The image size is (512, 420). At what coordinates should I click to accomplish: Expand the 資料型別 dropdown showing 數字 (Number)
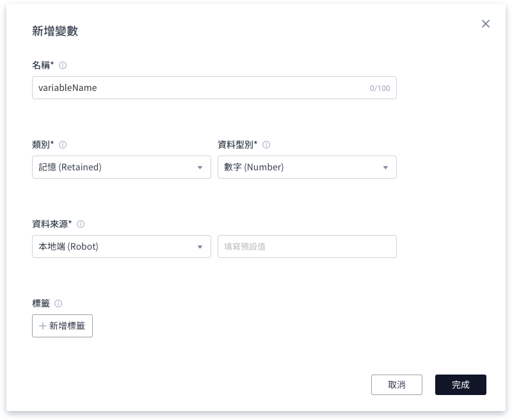(x=307, y=167)
